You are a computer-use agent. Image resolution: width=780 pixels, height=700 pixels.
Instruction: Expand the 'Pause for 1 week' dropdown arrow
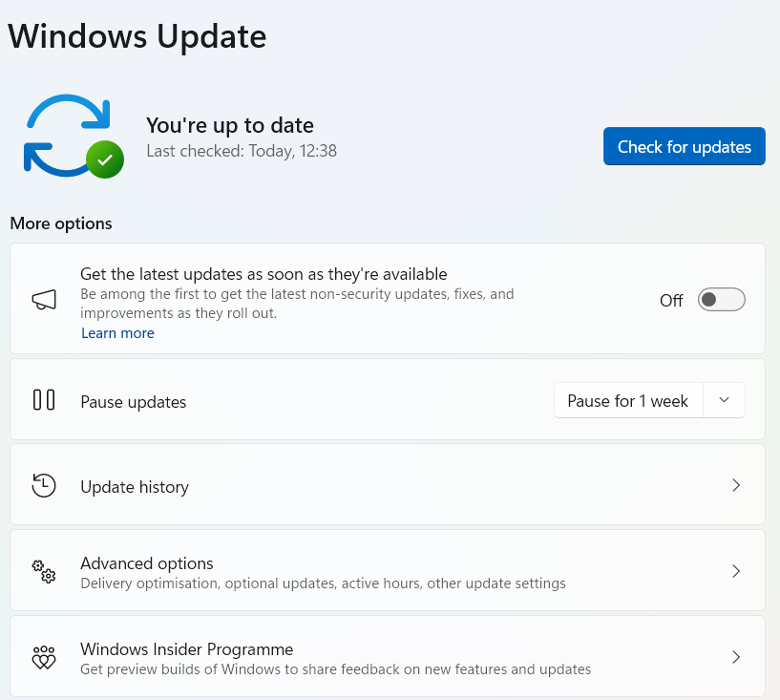tap(724, 400)
